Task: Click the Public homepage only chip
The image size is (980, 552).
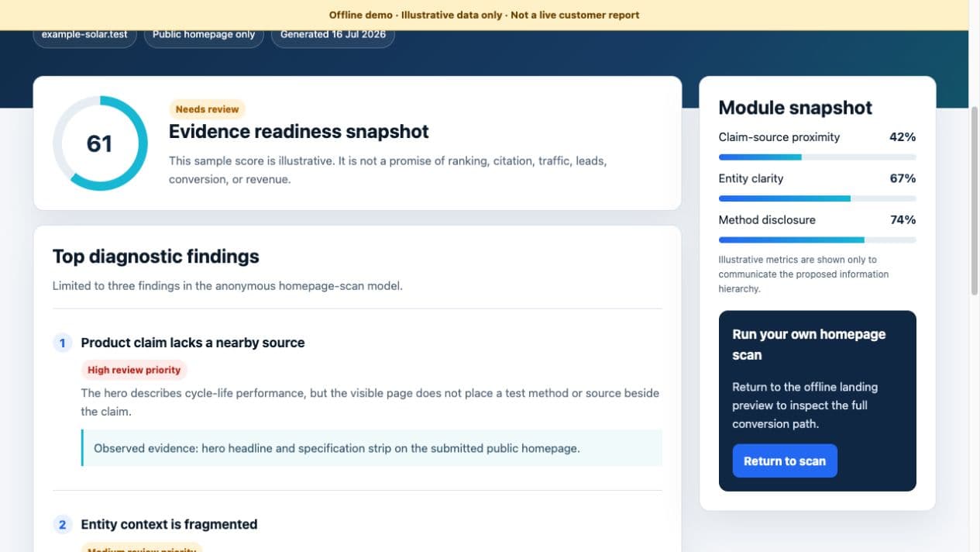Action: click(x=204, y=35)
